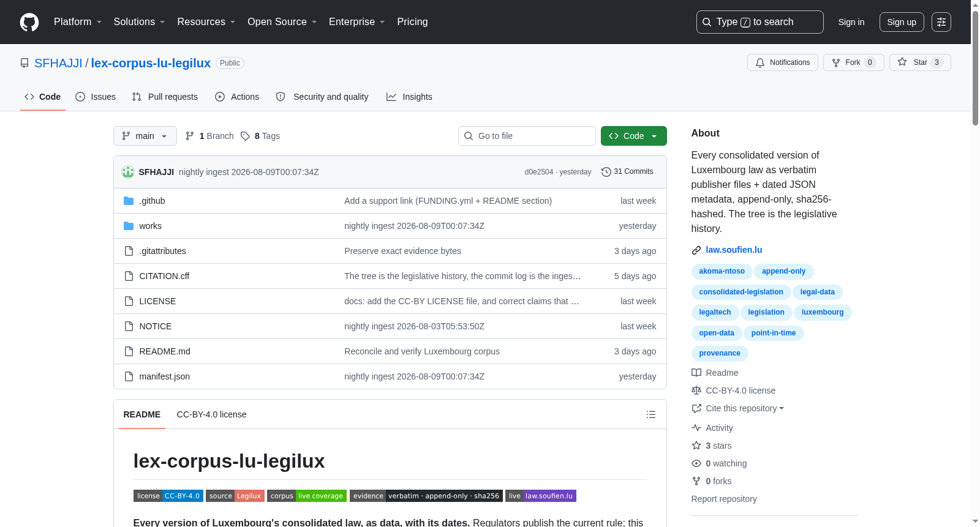
Task: Click the append-only topic tag
Action: pyautogui.click(x=784, y=271)
